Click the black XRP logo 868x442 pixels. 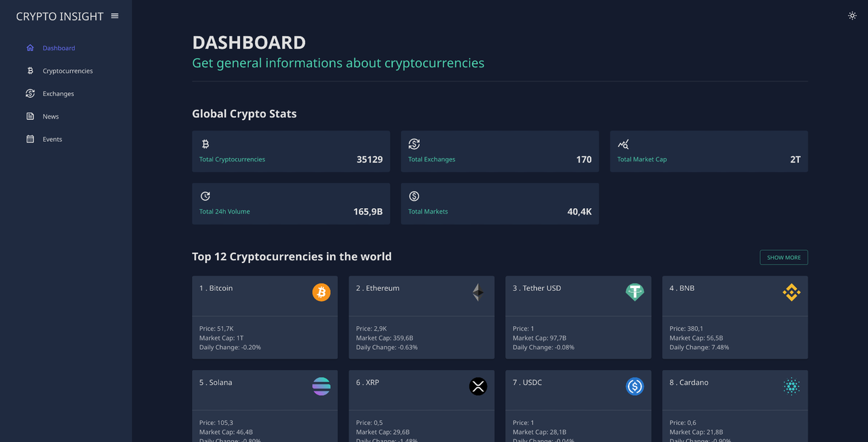click(x=478, y=386)
